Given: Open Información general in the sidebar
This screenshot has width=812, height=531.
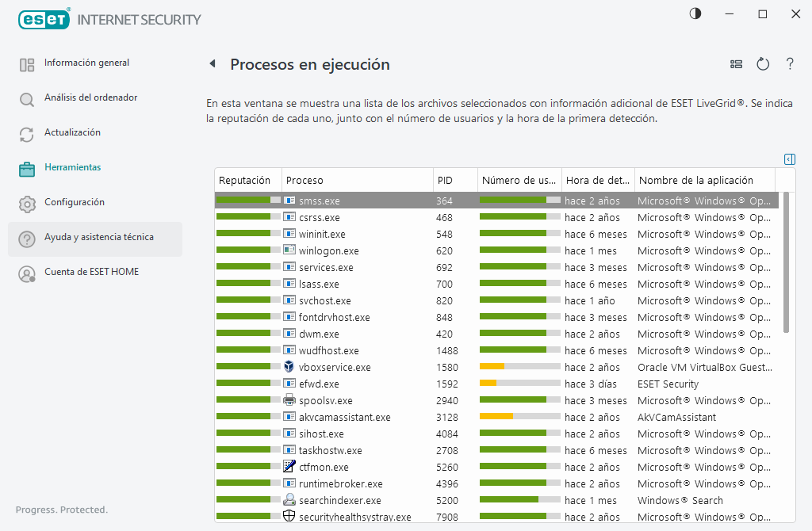Looking at the screenshot, I should pos(86,63).
